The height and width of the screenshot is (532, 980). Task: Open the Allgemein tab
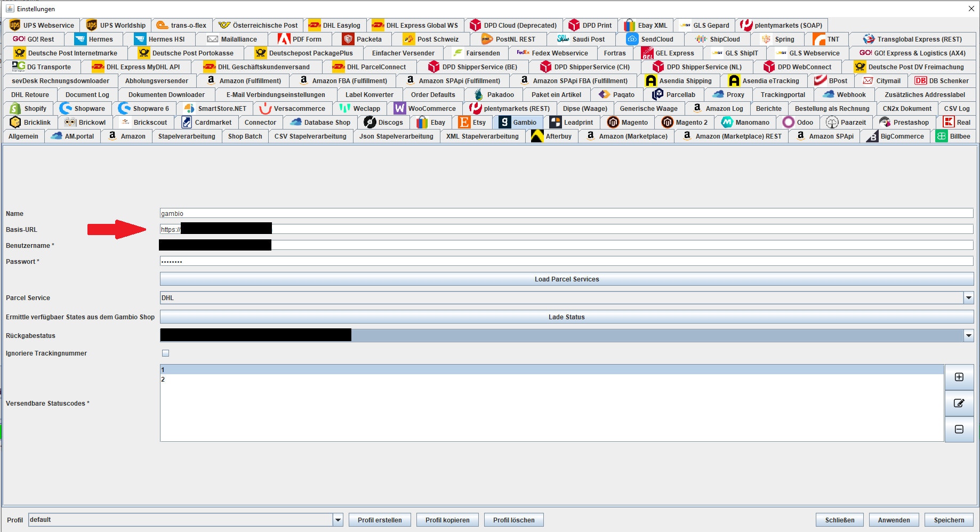pos(23,136)
